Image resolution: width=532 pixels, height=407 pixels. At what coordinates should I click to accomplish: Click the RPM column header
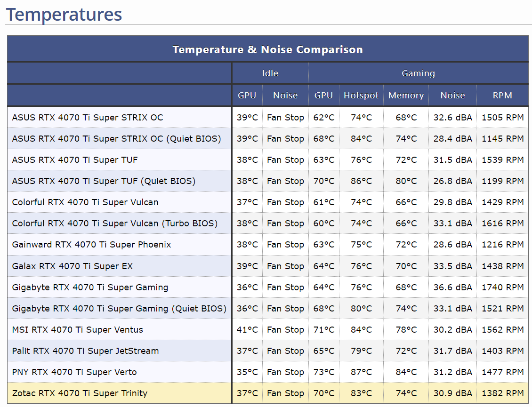pos(502,96)
